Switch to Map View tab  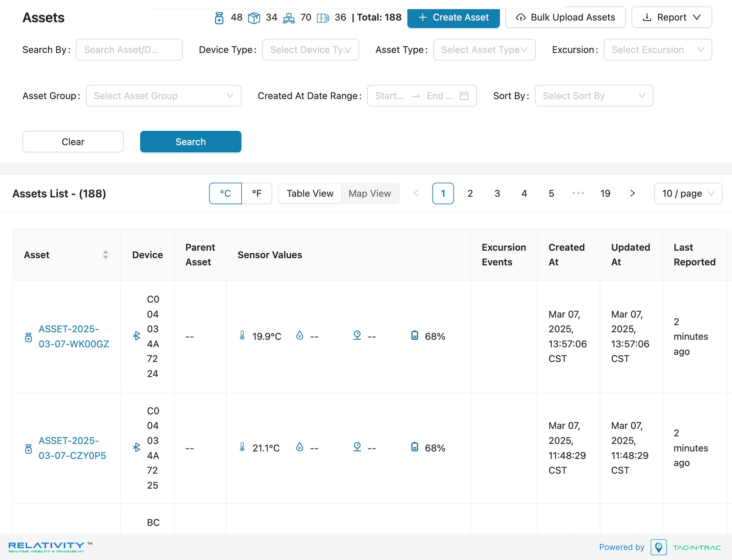pyautogui.click(x=370, y=193)
